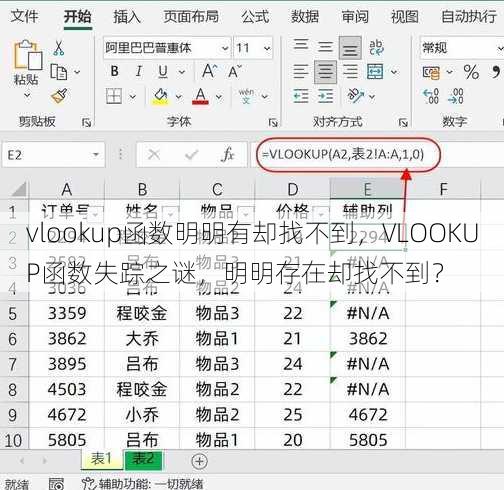Toggle italic formatting

[x=139, y=71]
